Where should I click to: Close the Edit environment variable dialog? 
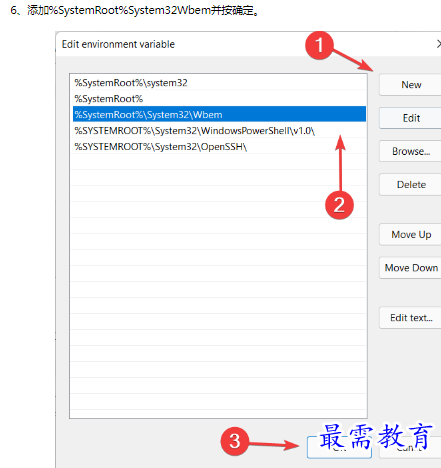click(x=439, y=44)
